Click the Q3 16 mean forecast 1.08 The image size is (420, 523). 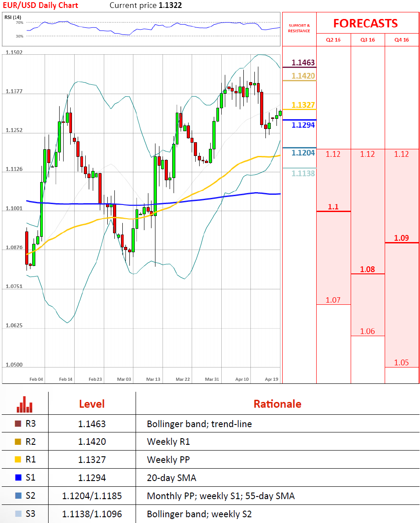[367, 269]
